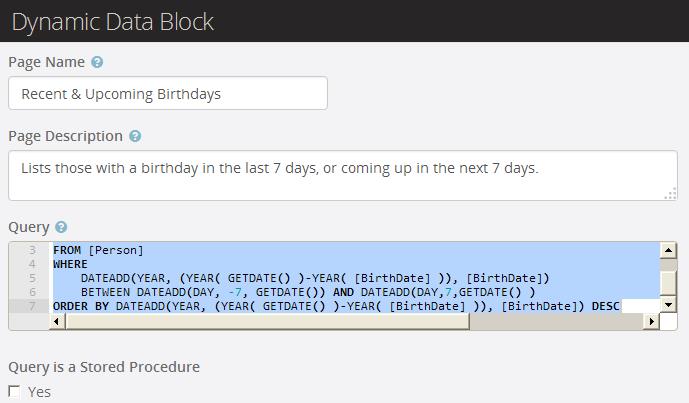The height and width of the screenshot is (403, 689).
Task: Click the Page Description textarea
Action: [342, 175]
